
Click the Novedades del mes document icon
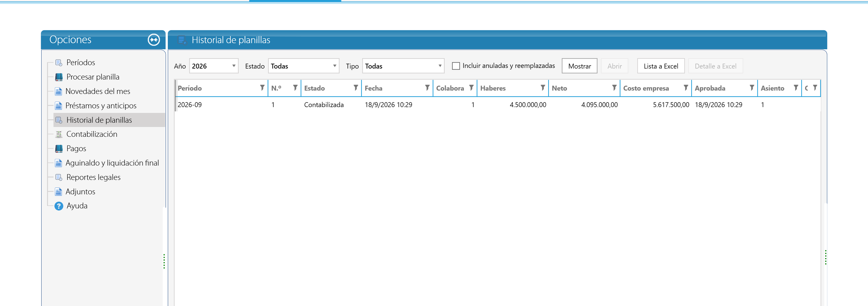pos(58,91)
